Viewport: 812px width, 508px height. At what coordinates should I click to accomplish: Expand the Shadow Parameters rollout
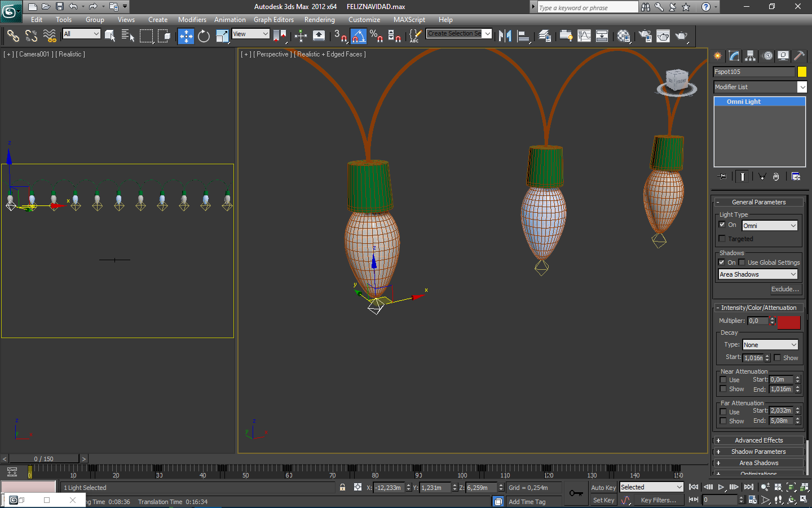click(758, 452)
